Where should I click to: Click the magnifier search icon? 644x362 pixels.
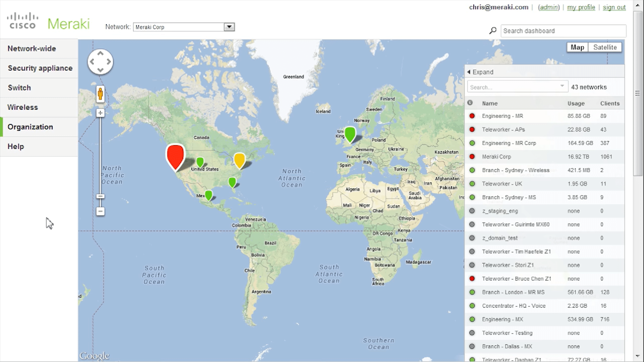[493, 31]
